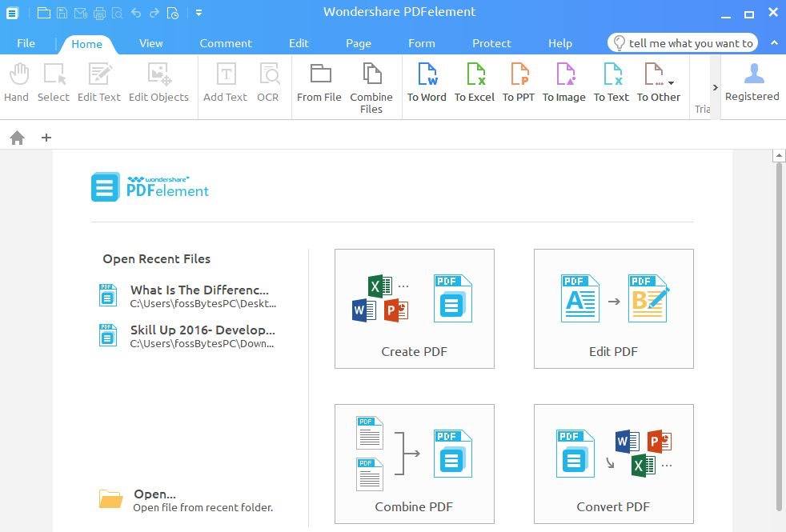This screenshot has width=786, height=532.
Task: Click the Combine Files ribbon icon
Action: [371, 88]
